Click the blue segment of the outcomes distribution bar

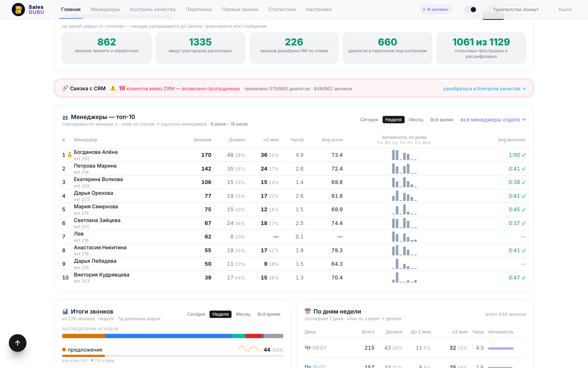point(168,336)
